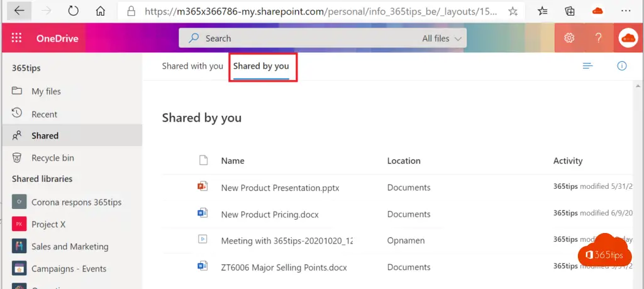Click Documents location of New Product Pricing
Viewport: 644px width, 289px height.
[x=409, y=214]
